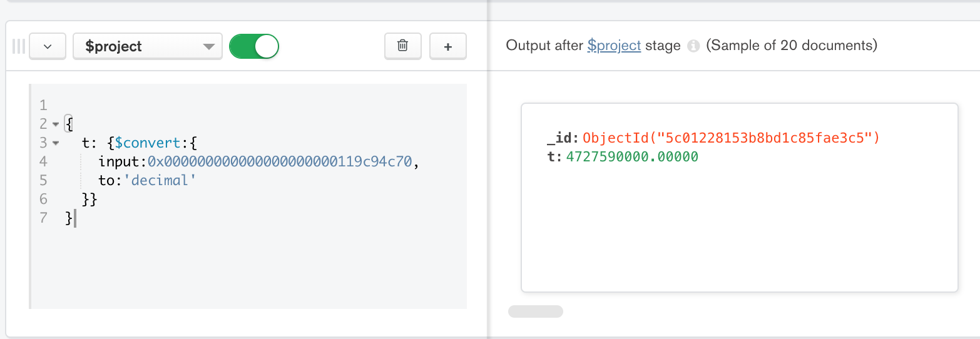Place cursor after closing brace on line 7
The width and height of the screenshot is (980, 339).
(x=74, y=218)
